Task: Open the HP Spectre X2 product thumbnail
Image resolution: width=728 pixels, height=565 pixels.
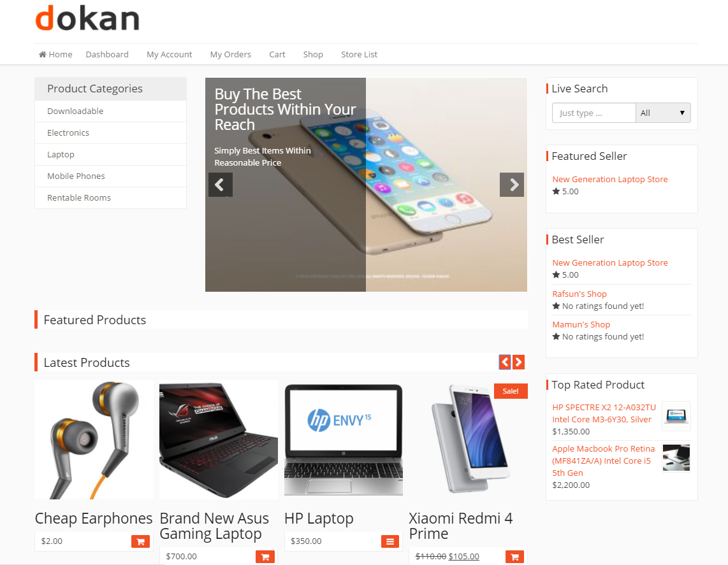Action: 676,416
